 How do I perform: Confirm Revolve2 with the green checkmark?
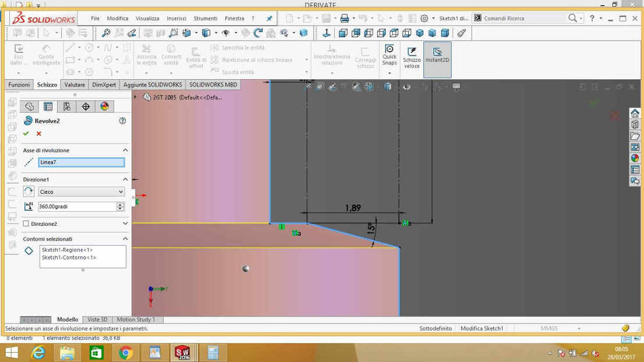(x=26, y=133)
